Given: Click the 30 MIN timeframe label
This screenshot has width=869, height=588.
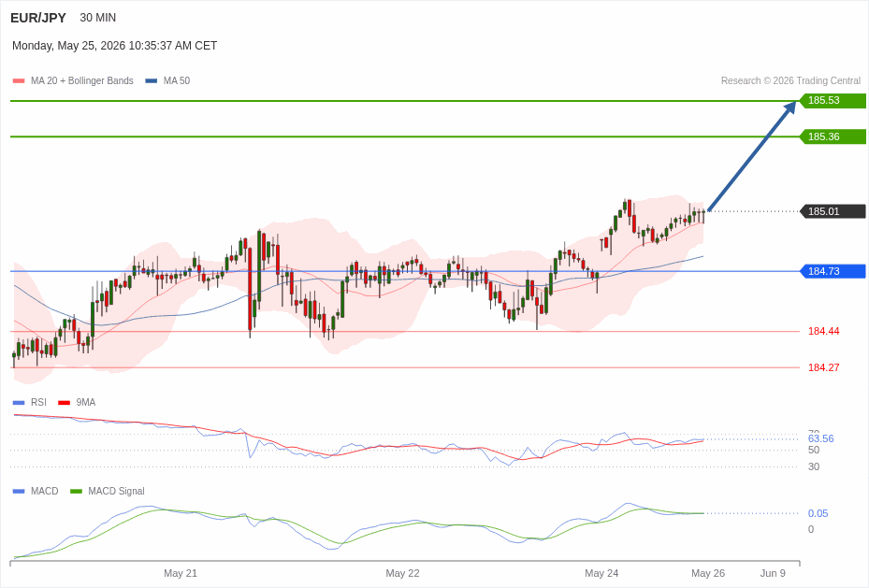Looking at the screenshot, I should pyautogui.click(x=98, y=18).
